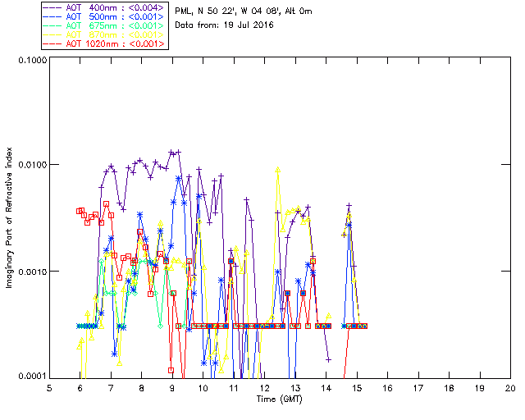The height and width of the screenshot is (420, 525).
Task: Click the x-axis tick label 5
Action: [x=49, y=388]
